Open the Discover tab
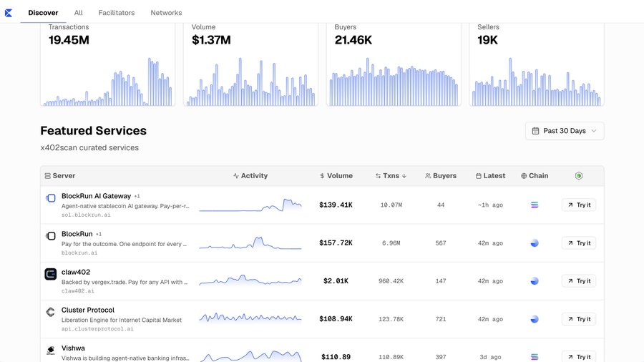The height and width of the screenshot is (362, 644). (x=43, y=13)
